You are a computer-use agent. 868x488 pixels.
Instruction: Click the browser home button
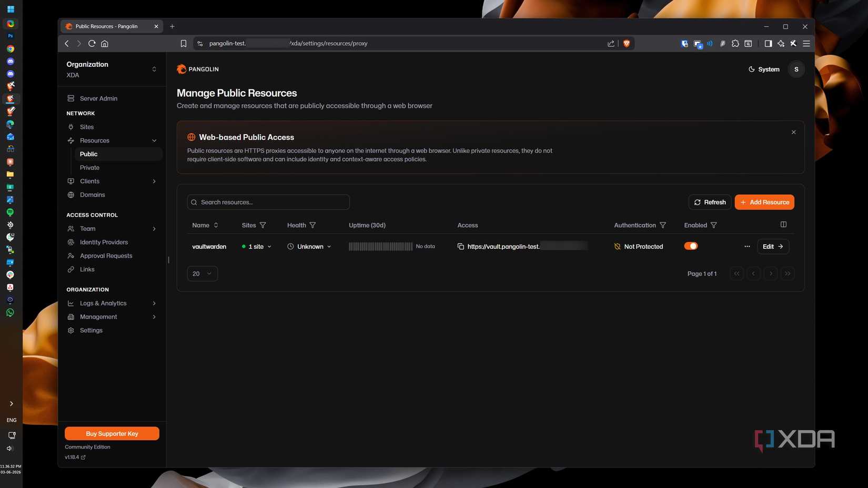pyautogui.click(x=105, y=44)
